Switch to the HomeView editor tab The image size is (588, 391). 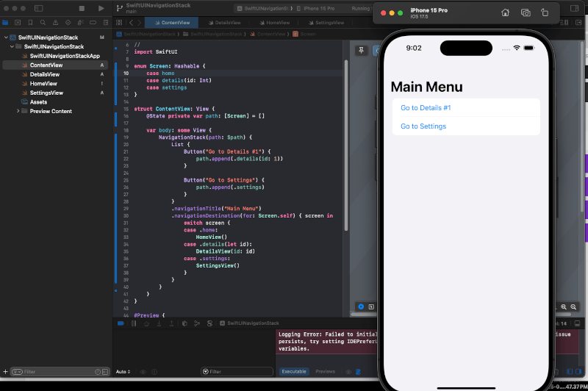(x=275, y=23)
